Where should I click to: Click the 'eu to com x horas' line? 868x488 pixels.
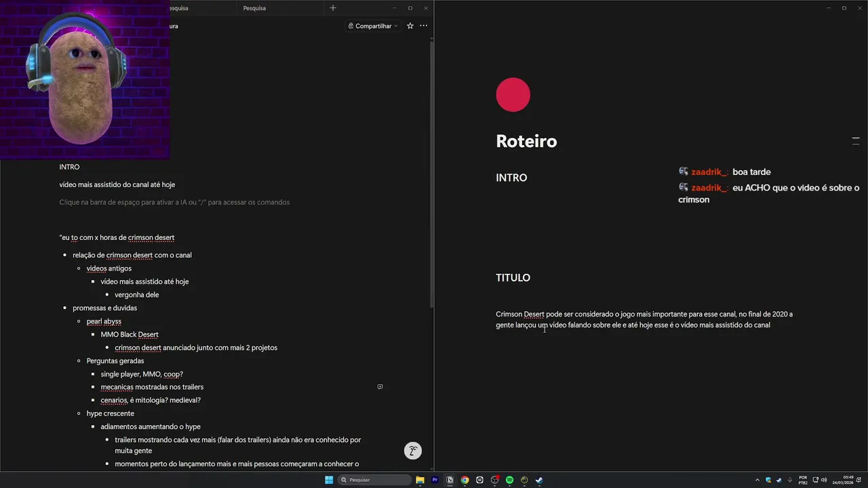click(117, 237)
